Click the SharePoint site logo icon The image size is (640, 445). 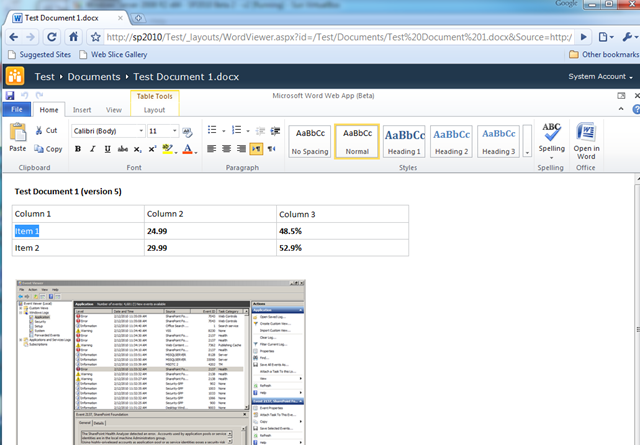tap(15, 76)
